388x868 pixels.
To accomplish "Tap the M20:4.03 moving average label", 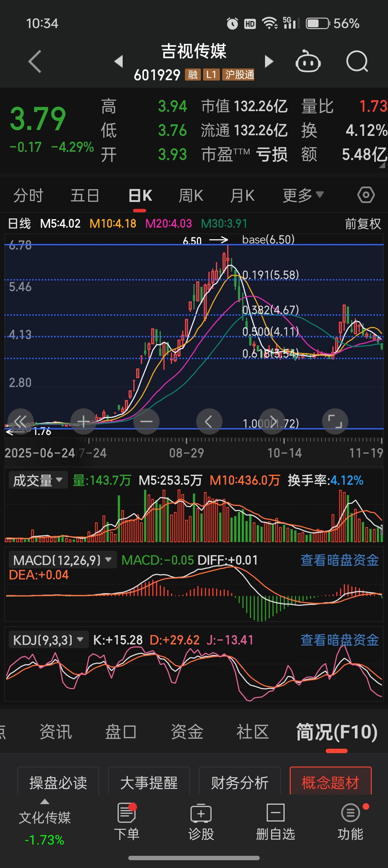I will tap(168, 223).
